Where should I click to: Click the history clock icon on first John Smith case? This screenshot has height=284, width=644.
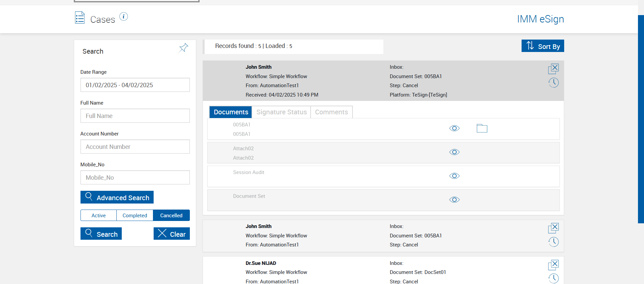point(553,82)
